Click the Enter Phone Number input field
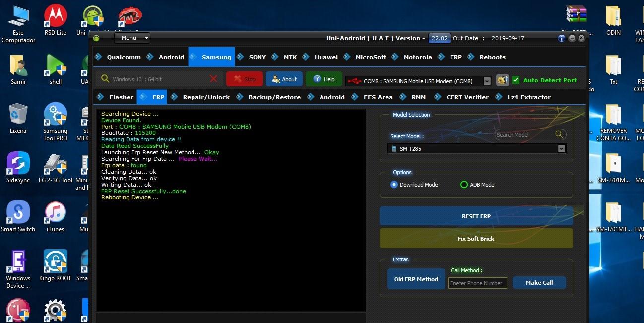The image size is (644, 323). pyautogui.click(x=477, y=283)
